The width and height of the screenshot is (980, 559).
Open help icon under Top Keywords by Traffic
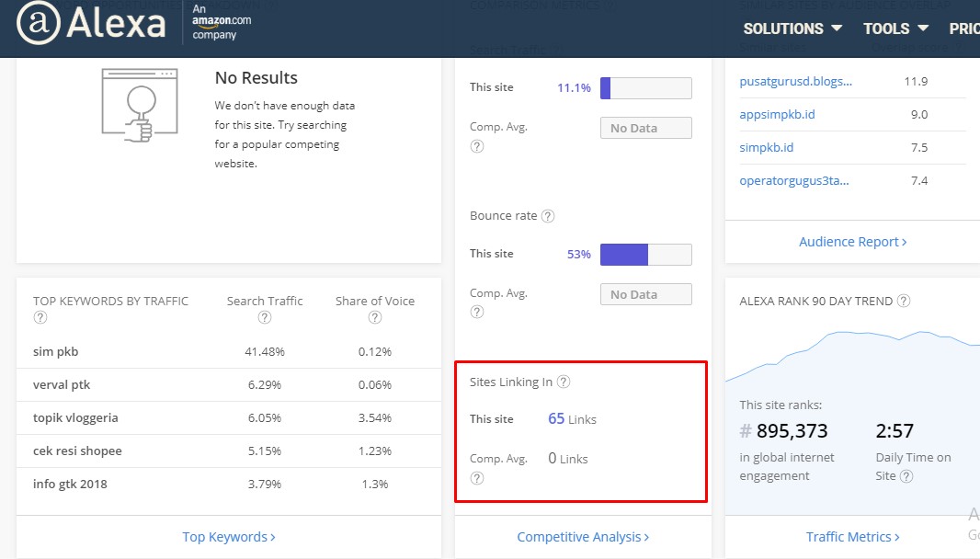[x=40, y=317]
